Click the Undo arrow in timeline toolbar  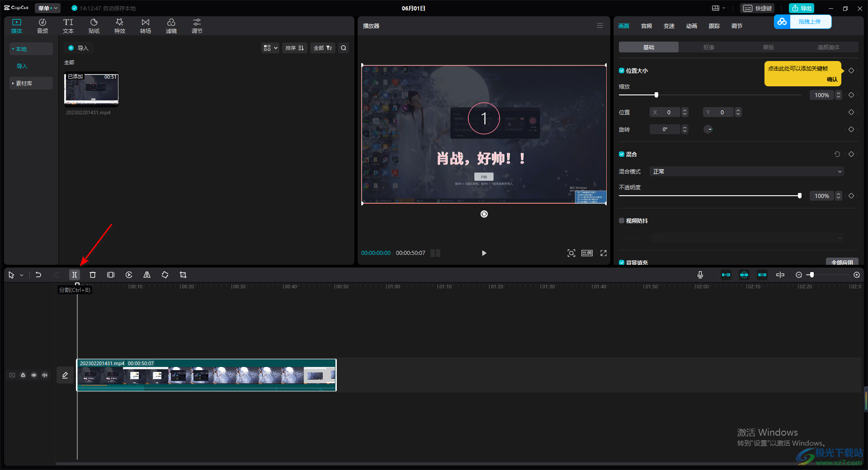[x=38, y=275]
